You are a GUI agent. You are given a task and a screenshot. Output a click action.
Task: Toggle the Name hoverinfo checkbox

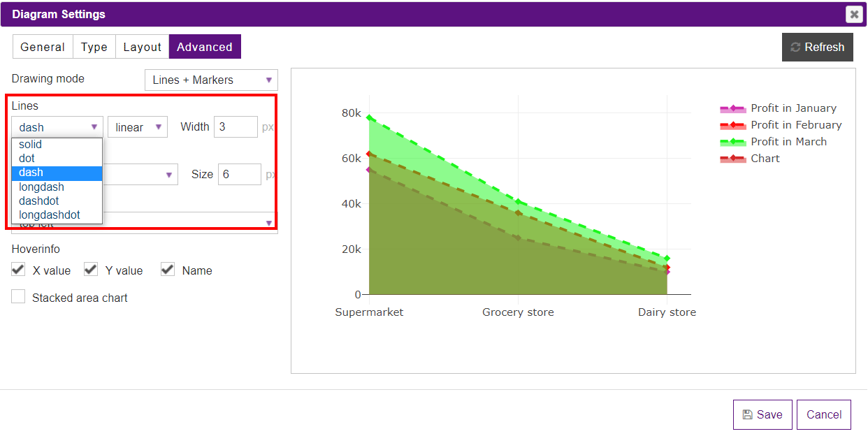tap(168, 270)
